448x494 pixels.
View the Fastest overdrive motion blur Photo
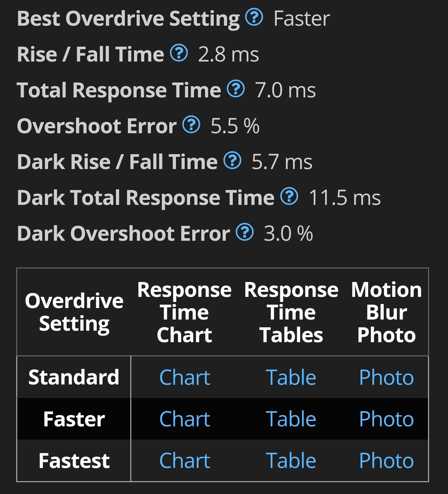[386, 461]
